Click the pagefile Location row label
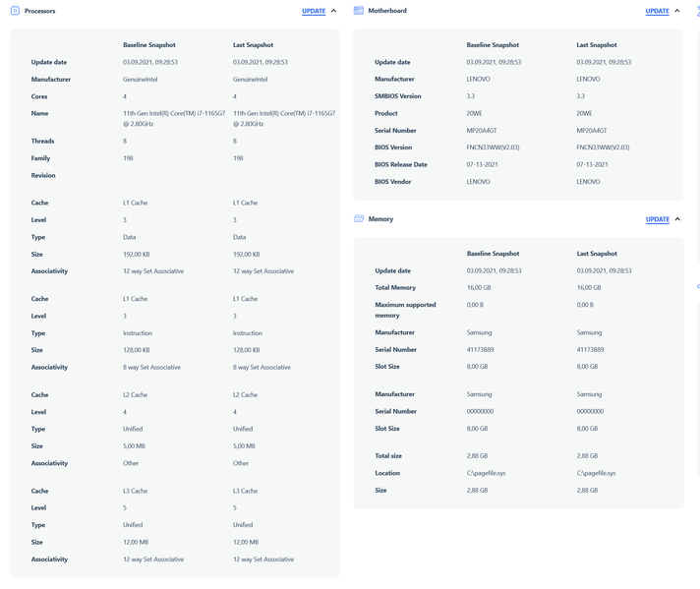Viewport: 700px width, 589px height. coord(388,473)
